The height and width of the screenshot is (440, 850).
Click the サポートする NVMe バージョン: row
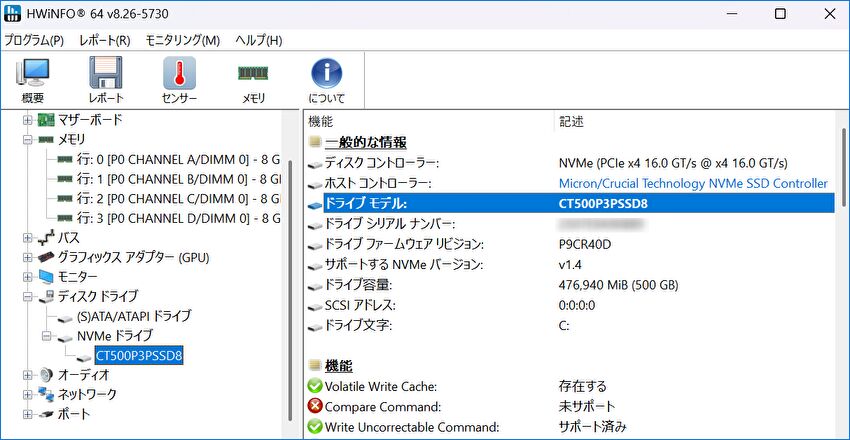point(571,265)
